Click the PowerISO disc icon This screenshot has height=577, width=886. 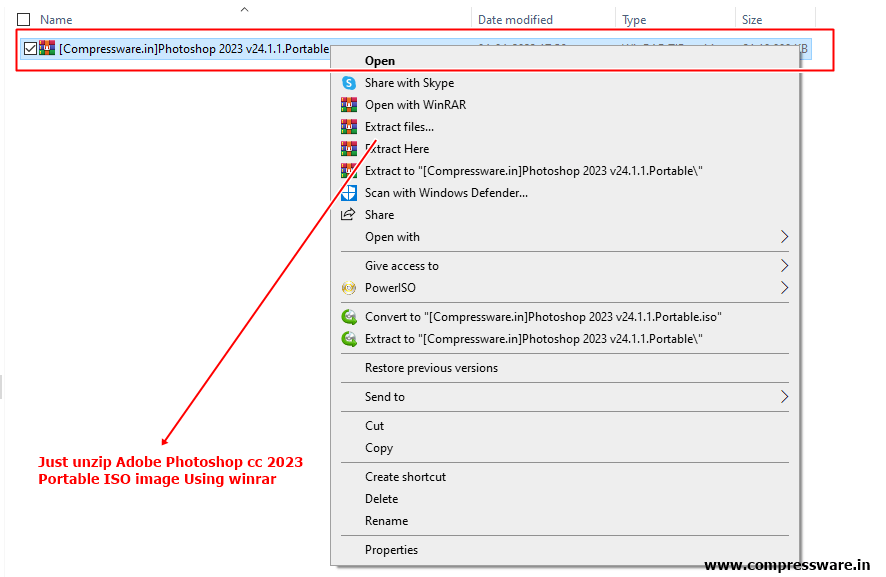tap(349, 288)
